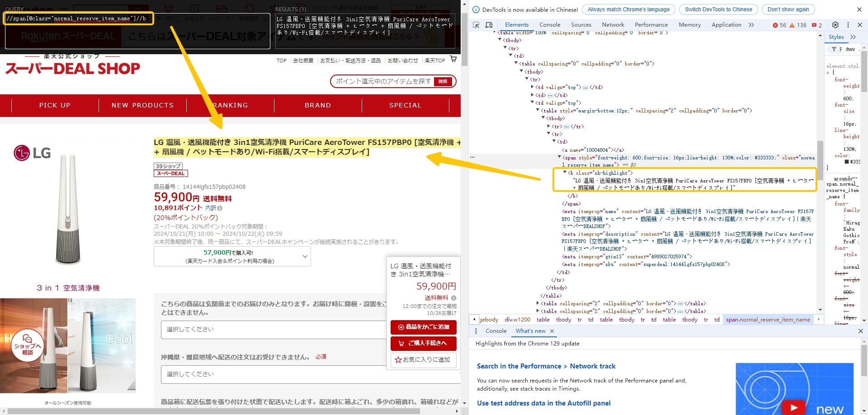Collapse the b class xh-highlight node
This screenshot has height=415, width=868.
click(565, 173)
